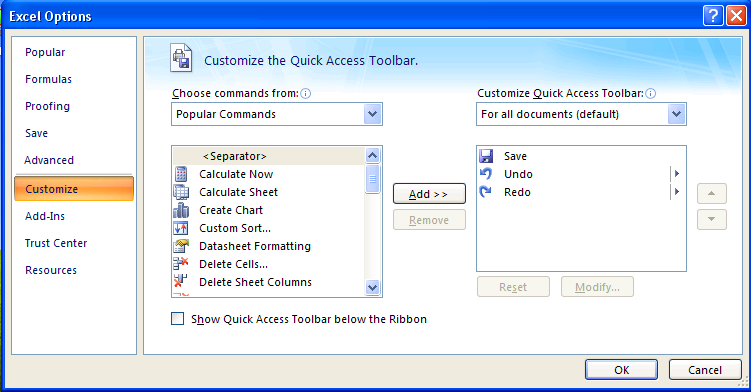Enable Show Quick Access Toolbar below Ribbon
751x392 pixels.
click(x=178, y=319)
